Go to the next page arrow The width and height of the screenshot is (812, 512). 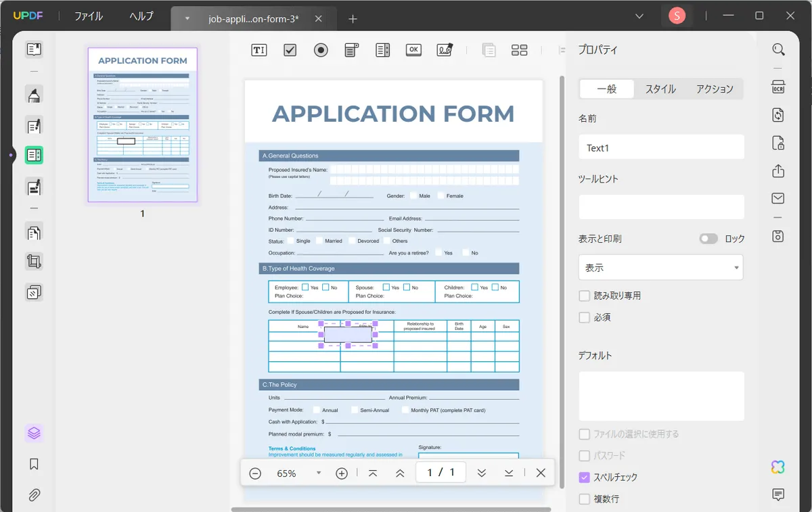coord(482,473)
